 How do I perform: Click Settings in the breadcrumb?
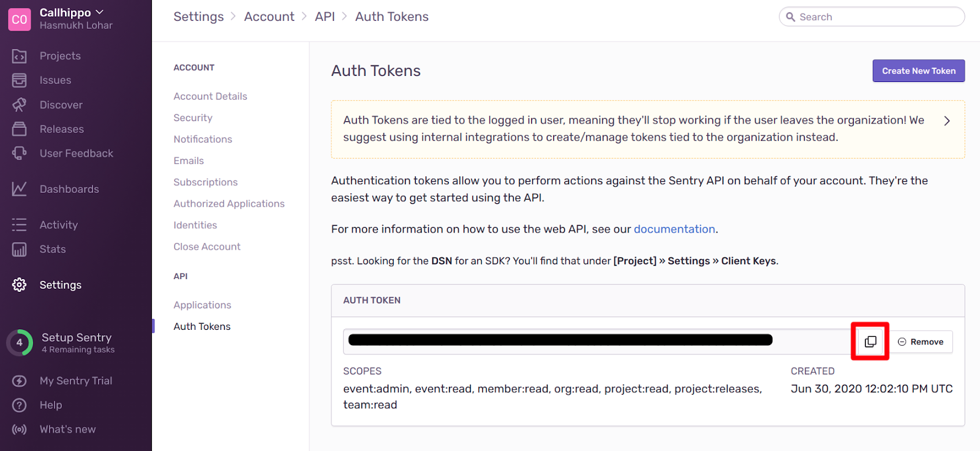click(x=198, y=17)
